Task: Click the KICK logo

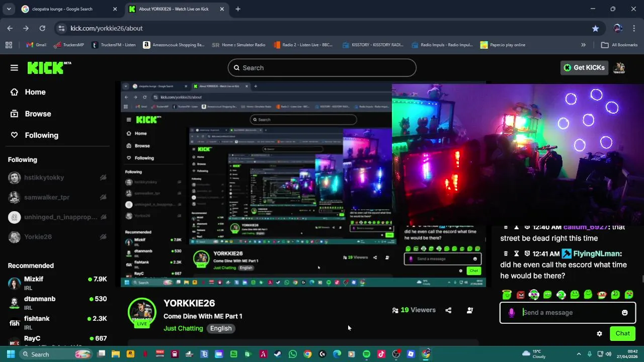Action: coord(49,68)
